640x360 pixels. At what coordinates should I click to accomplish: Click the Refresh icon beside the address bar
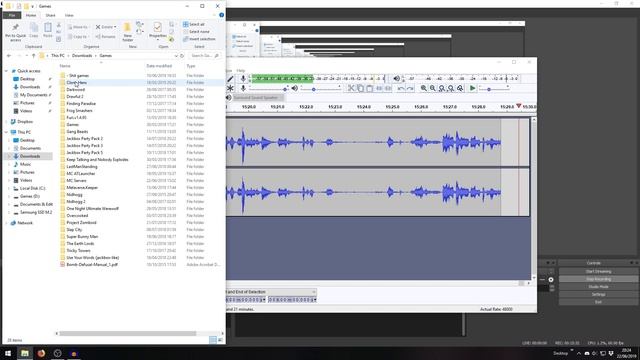click(x=182, y=56)
